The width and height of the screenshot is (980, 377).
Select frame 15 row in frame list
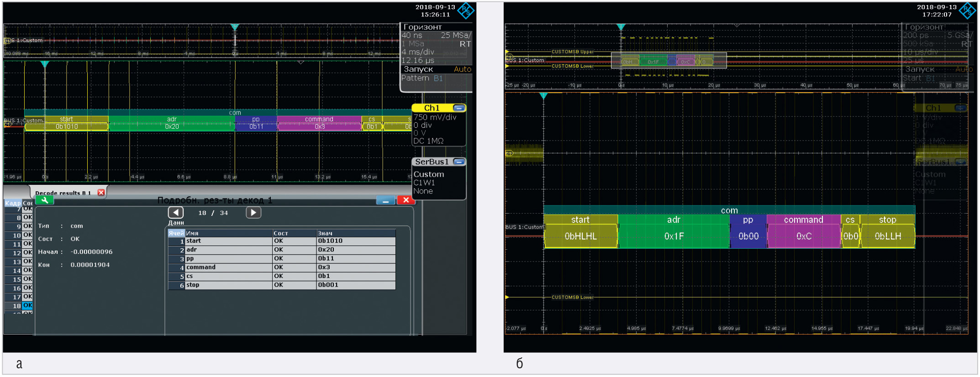[x=18, y=279]
